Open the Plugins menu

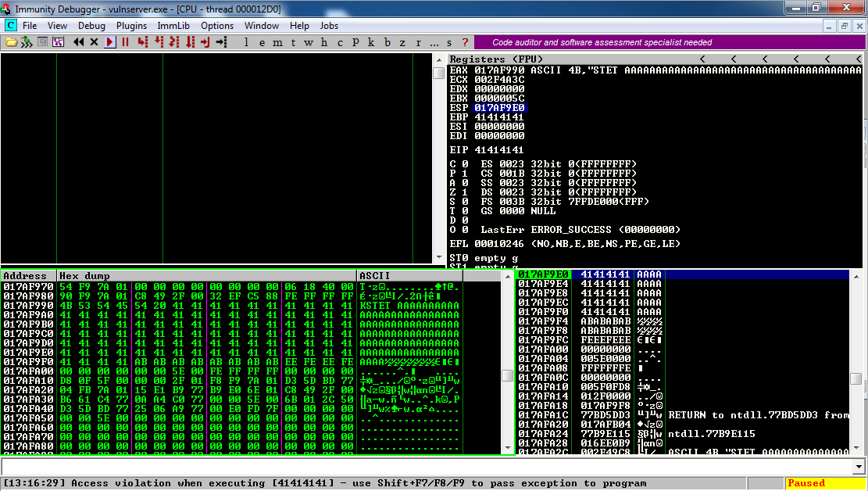pyautogui.click(x=131, y=26)
